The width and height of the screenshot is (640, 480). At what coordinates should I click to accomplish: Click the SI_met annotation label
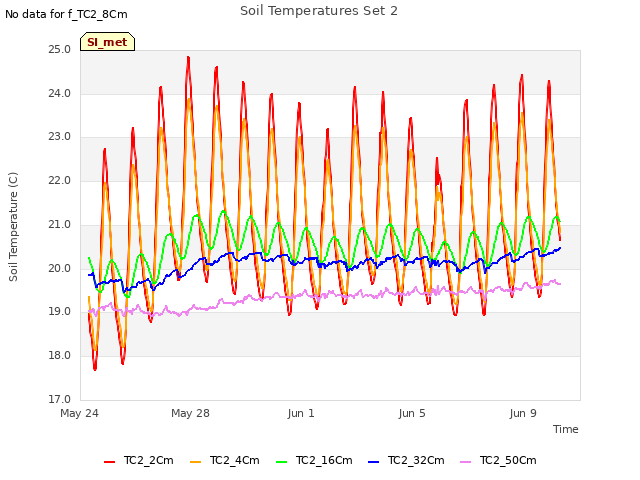pos(107,42)
